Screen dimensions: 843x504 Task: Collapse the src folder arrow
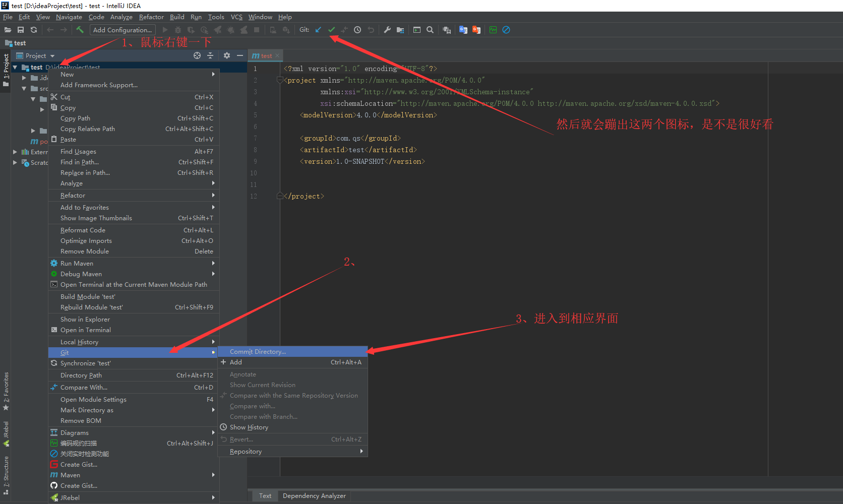tap(24, 89)
